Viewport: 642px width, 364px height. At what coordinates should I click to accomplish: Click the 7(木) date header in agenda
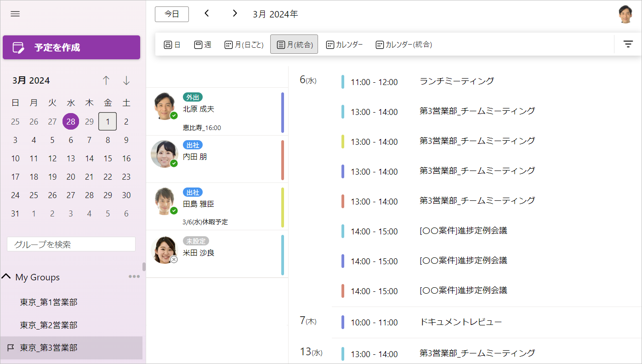point(308,321)
